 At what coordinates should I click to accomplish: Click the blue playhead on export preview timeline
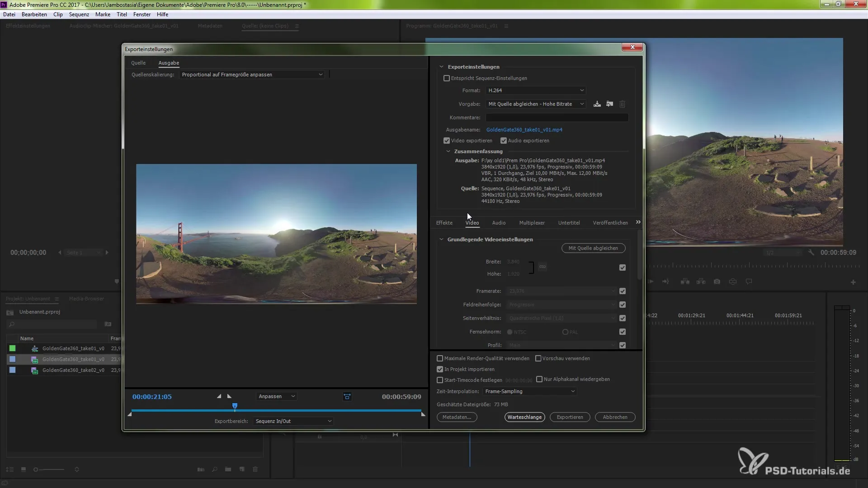click(x=235, y=406)
